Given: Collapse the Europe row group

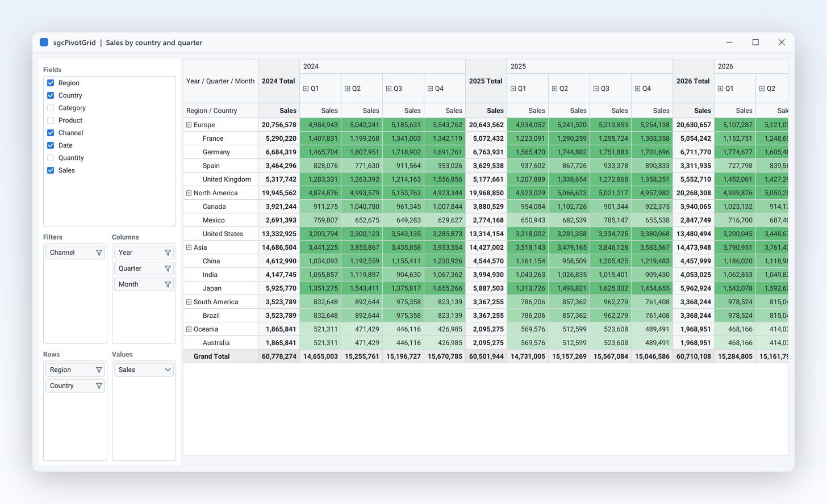Looking at the screenshot, I should pyautogui.click(x=189, y=125).
